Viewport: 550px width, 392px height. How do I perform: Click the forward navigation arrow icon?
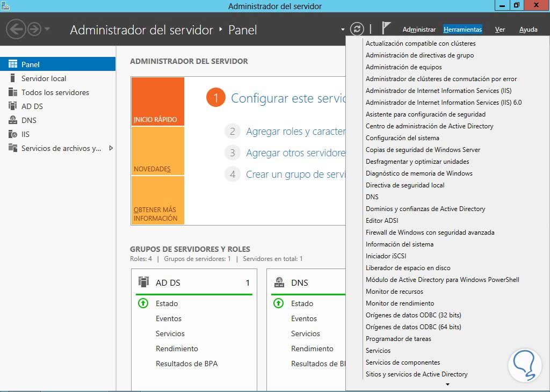click(x=34, y=29)
